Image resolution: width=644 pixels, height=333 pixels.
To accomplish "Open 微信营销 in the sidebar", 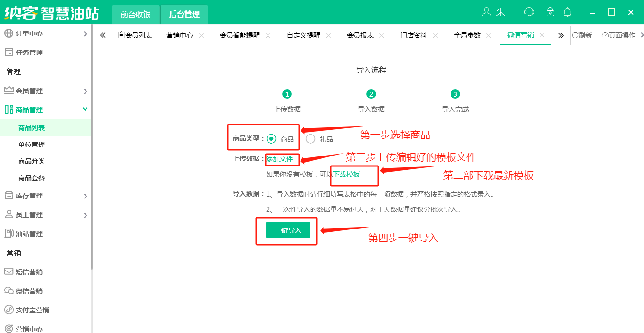I will (x=29, y=291).
